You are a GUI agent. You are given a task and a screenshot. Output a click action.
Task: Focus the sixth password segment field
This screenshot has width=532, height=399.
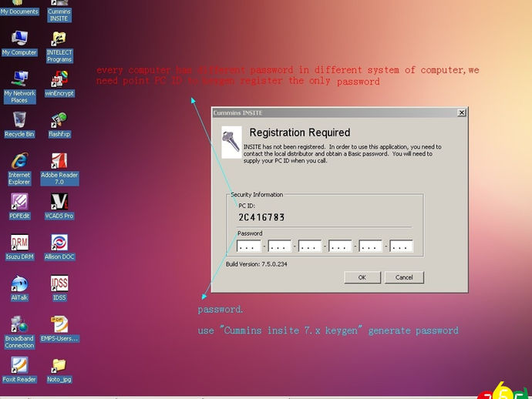pyautogui.click(x=402, y=246)
